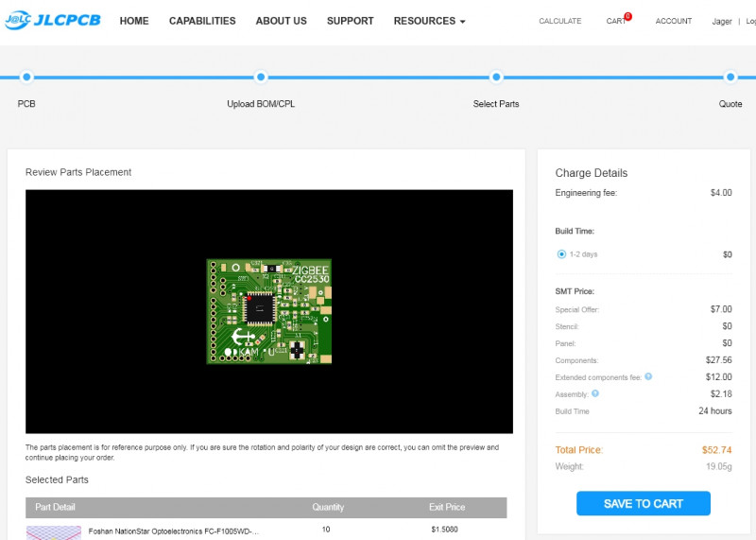
Task: Open the ABOUT US page
Action: 281,21
